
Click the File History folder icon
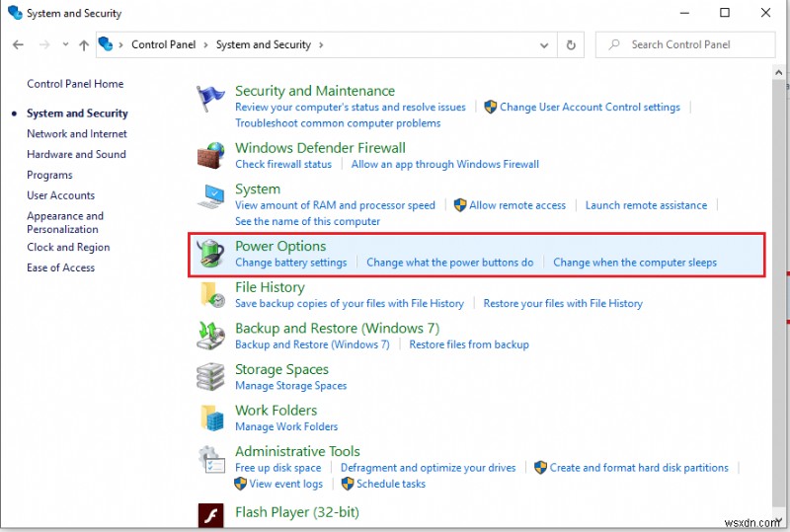tap(210, 294)
